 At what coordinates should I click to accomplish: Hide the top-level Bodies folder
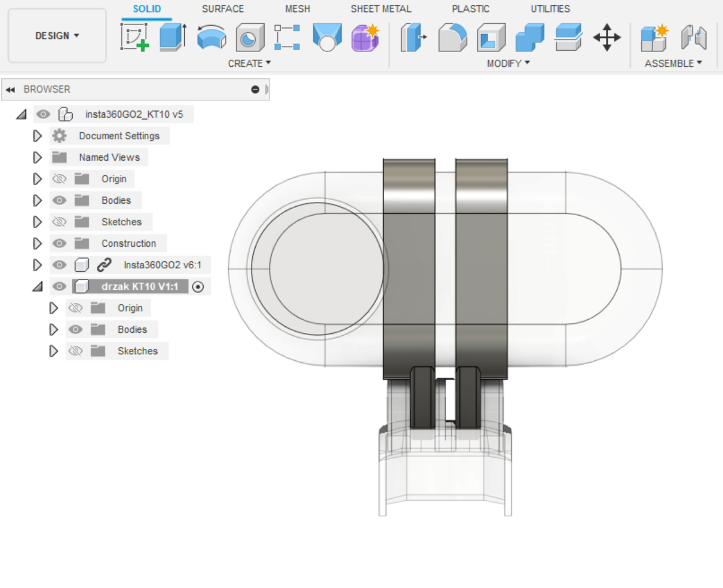point(59,200)
